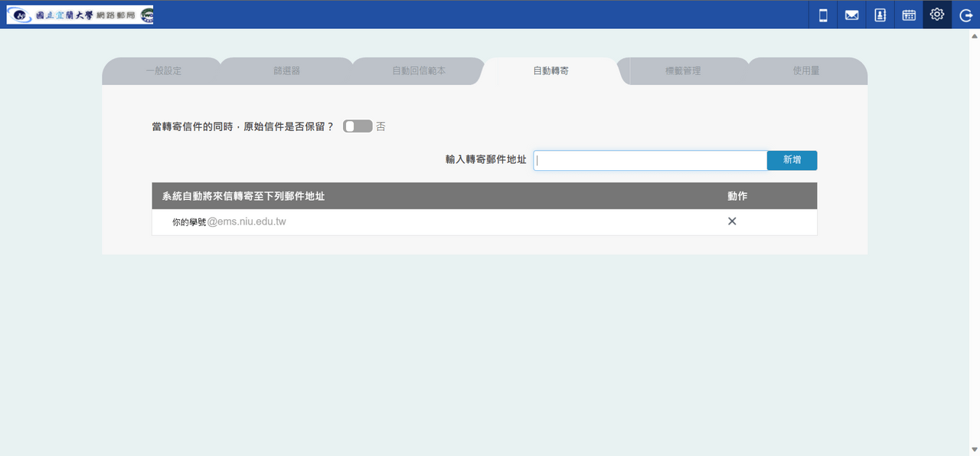The height and width of the screenshot is (456, 980).
Task: Switch to the 使用量 tab
Action: (x=806, y=71)
